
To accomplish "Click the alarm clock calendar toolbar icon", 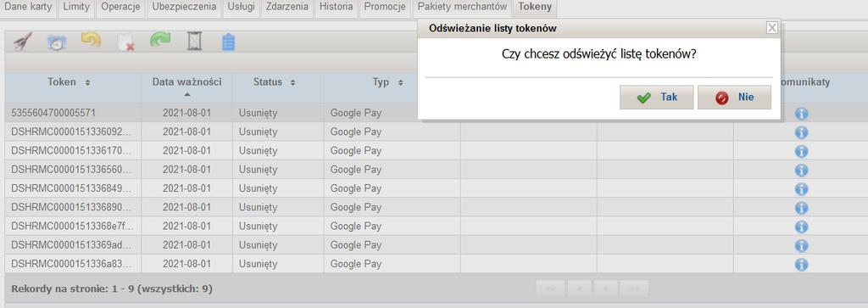I will 57,42.
